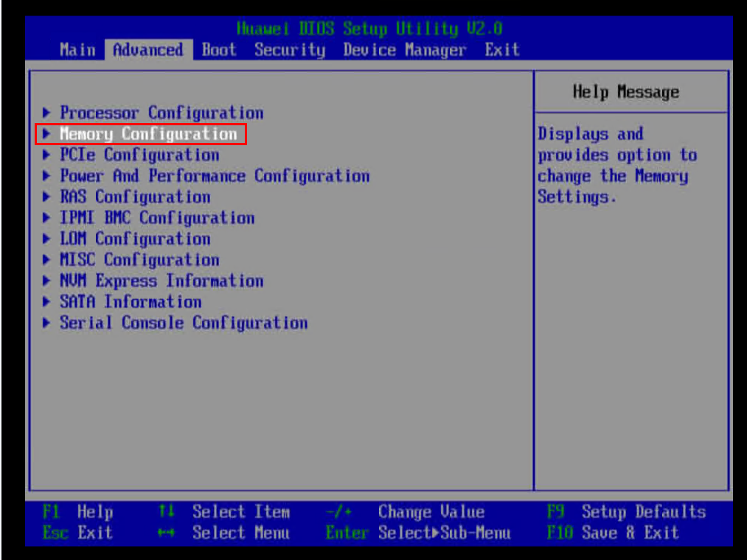Screen dimensions: 747x560
Task: Select Serial Console Configuration
Action: (175, 323)
